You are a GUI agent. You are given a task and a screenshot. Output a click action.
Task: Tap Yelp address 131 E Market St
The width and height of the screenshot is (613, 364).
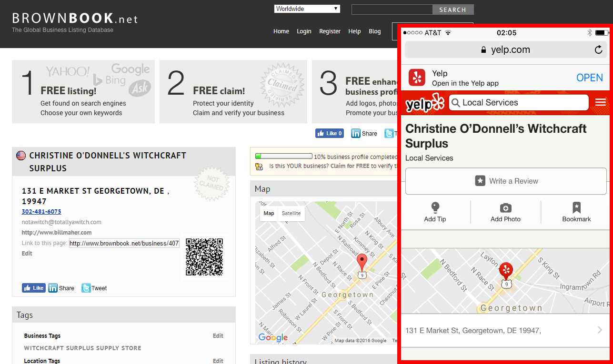(x=473, y=330)
